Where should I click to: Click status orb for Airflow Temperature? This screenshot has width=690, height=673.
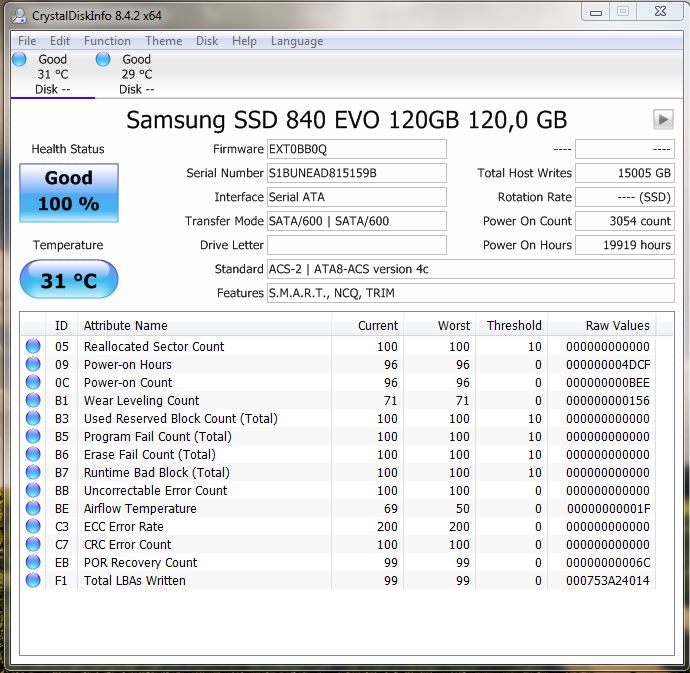pyautogui.click(x=33, y=508)
